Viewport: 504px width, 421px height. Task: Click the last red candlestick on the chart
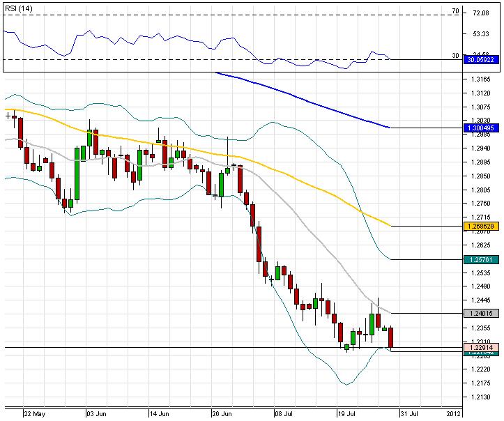pos(391,337)
